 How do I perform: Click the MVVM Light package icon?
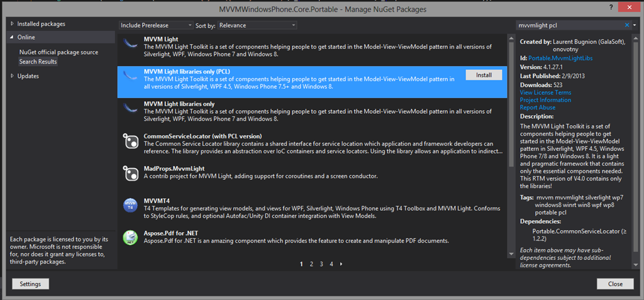tap(130, 44)
